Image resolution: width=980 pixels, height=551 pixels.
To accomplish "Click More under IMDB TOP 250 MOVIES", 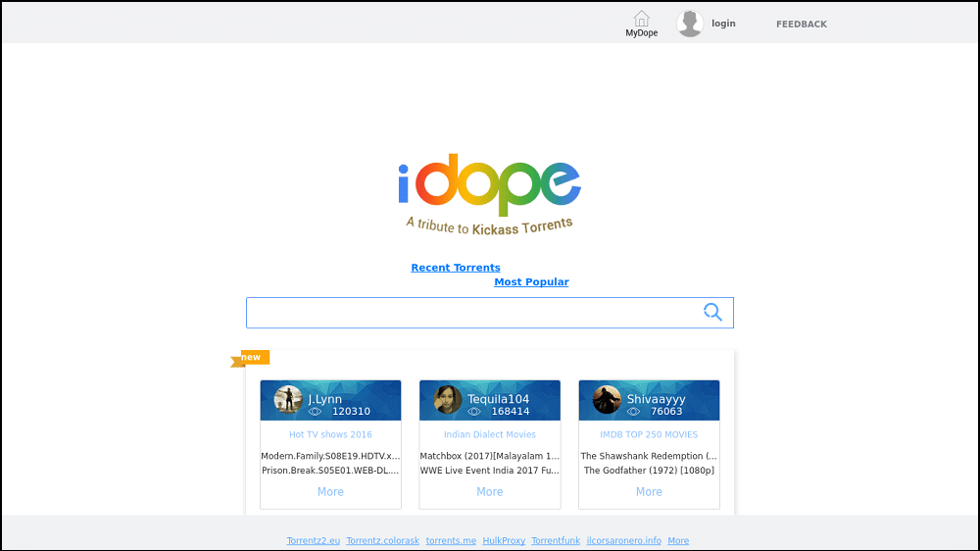I will click(649, 491).
